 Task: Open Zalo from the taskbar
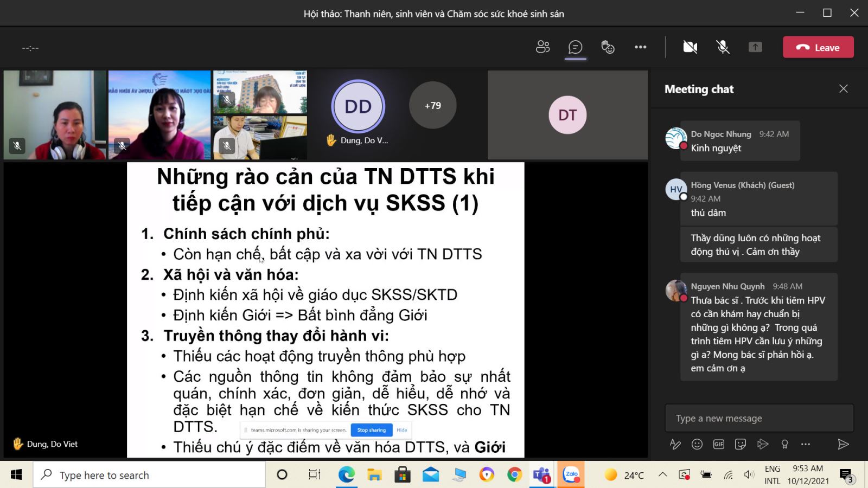pyautogui.click(x=571, y=475)
